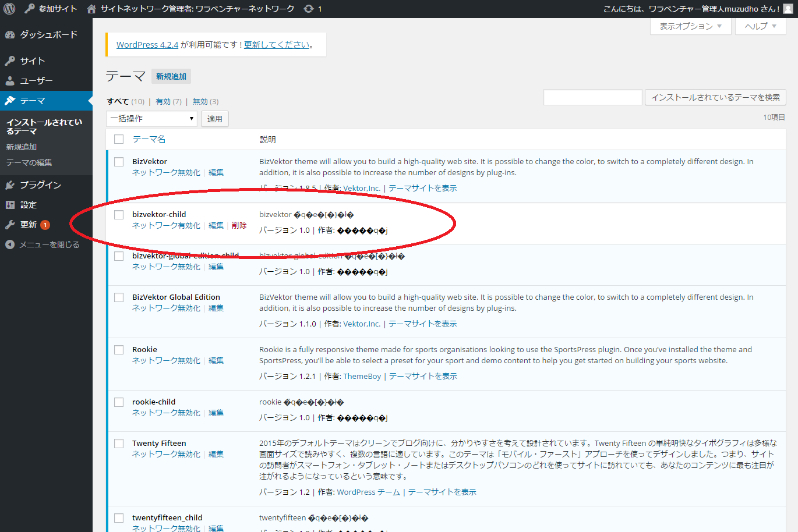Click the home icon for サイトネットワーク管理者

click(x=91, y=9)
